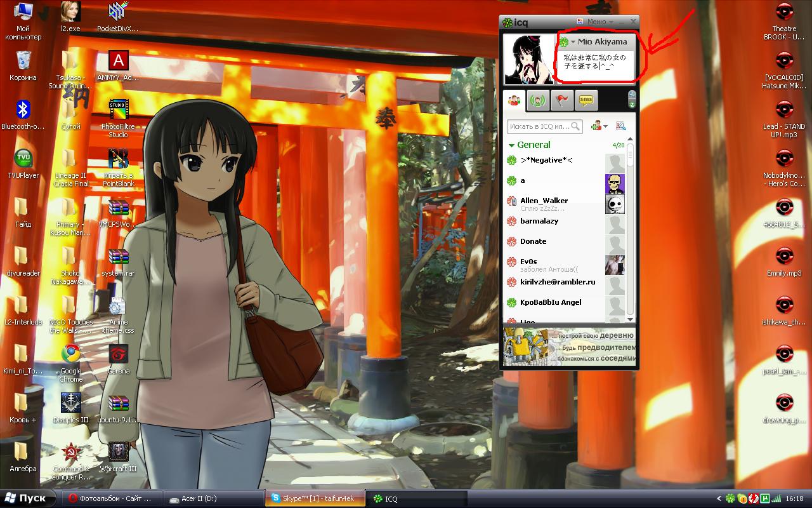Expand hidden system tray icons arrow

coord(719,499)
